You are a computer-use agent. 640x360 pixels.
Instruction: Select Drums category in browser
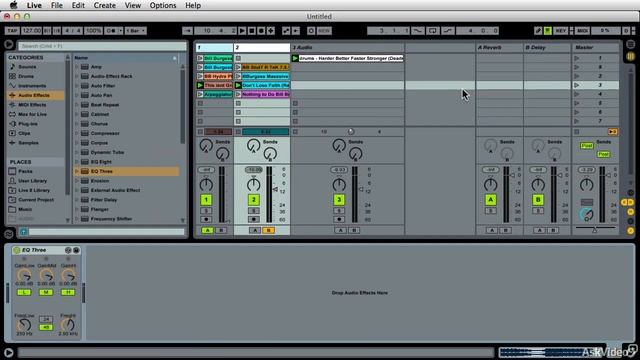[26, 76]
